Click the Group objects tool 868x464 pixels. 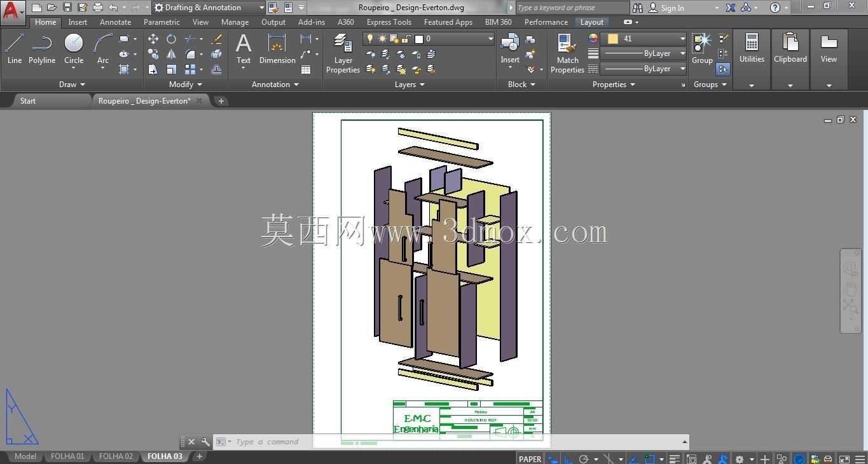click(702, 49)
